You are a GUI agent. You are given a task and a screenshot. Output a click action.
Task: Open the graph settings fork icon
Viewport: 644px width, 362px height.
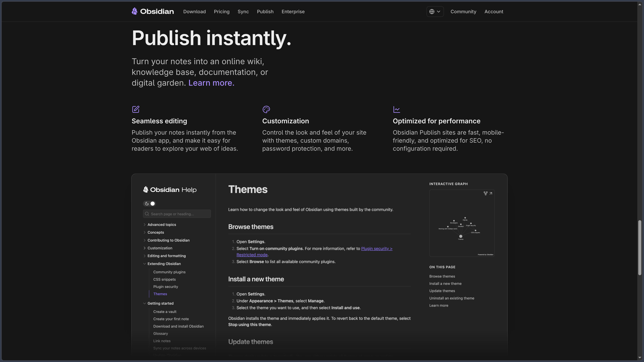pos(485,193)
